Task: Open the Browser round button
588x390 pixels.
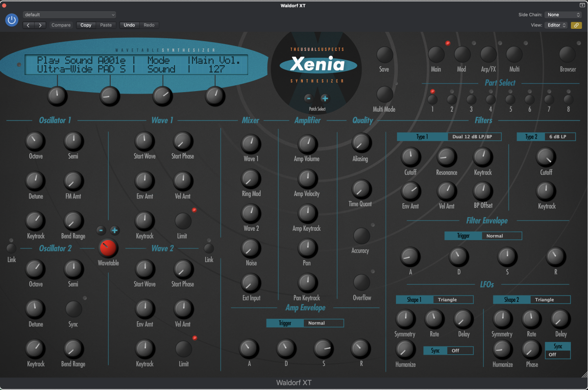Action: (x=568, y=54)
